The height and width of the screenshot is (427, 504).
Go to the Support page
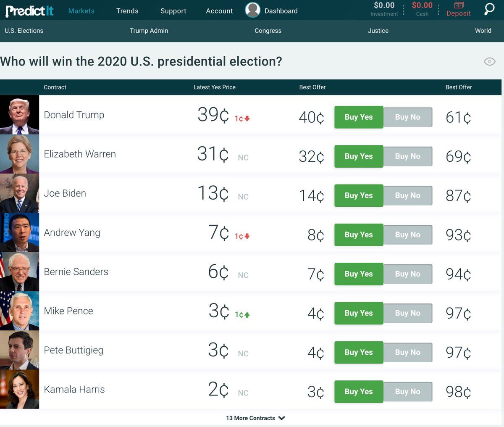click(173, 11)
